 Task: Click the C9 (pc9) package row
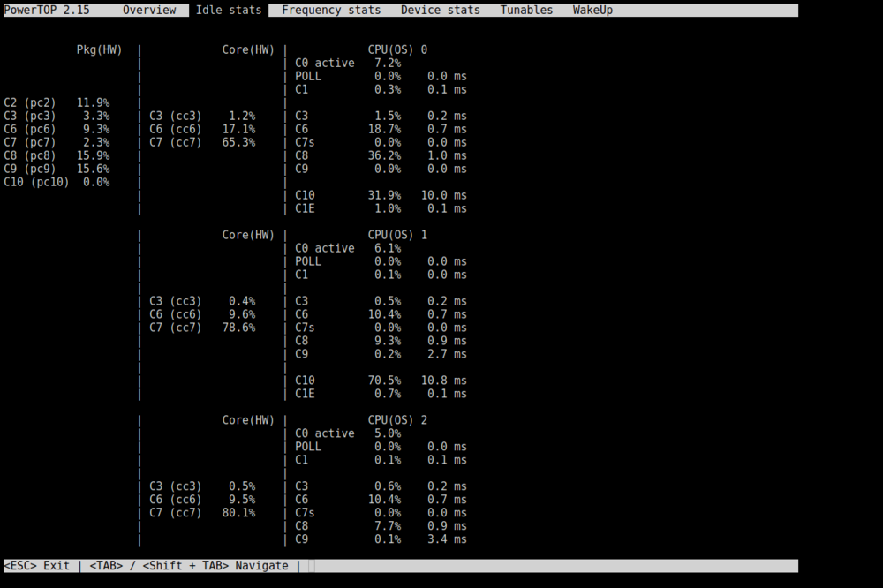[57, 169]
